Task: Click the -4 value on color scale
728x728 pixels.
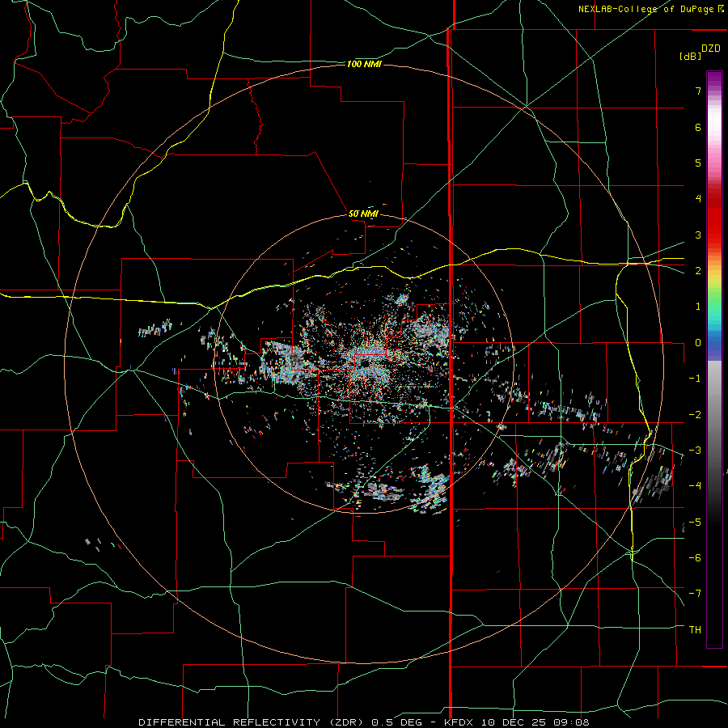Action: 695,486
